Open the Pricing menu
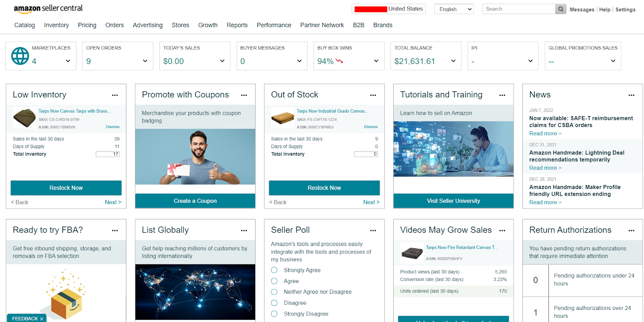644x322 pixels. point(87,25)
